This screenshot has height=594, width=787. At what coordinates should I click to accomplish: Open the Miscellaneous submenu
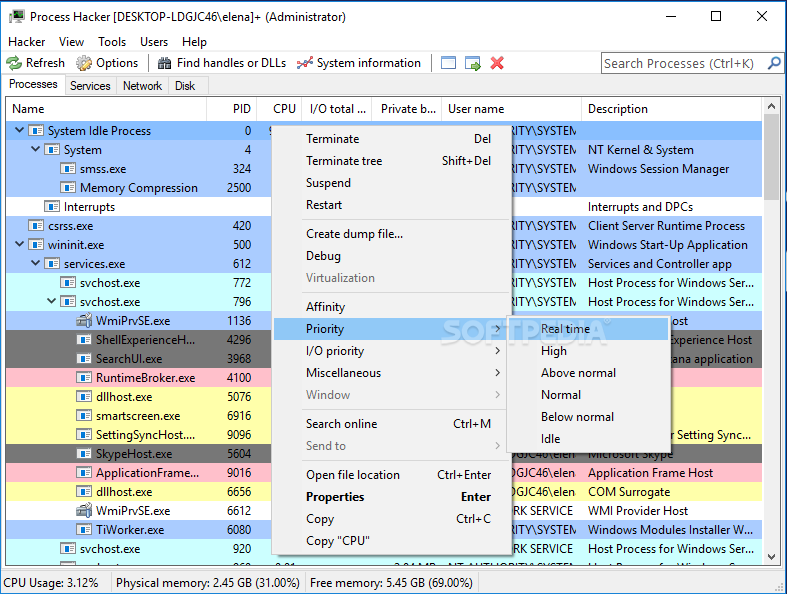click(392, 373)
